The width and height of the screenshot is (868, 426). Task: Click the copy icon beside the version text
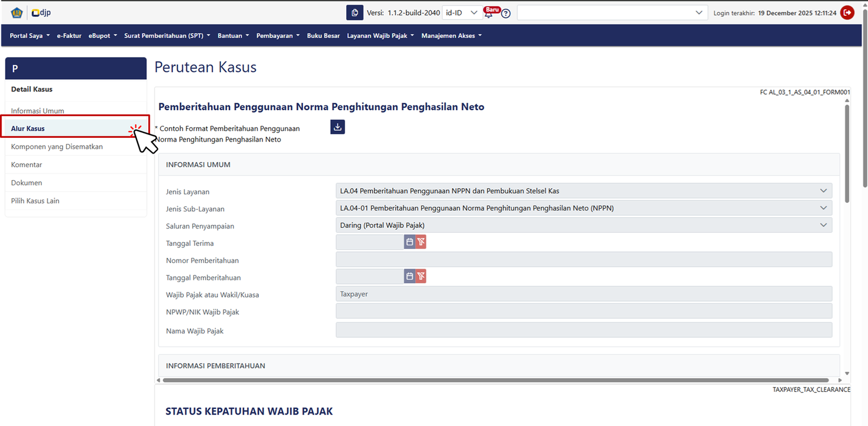pyautogui.click(x=354, y=12)
